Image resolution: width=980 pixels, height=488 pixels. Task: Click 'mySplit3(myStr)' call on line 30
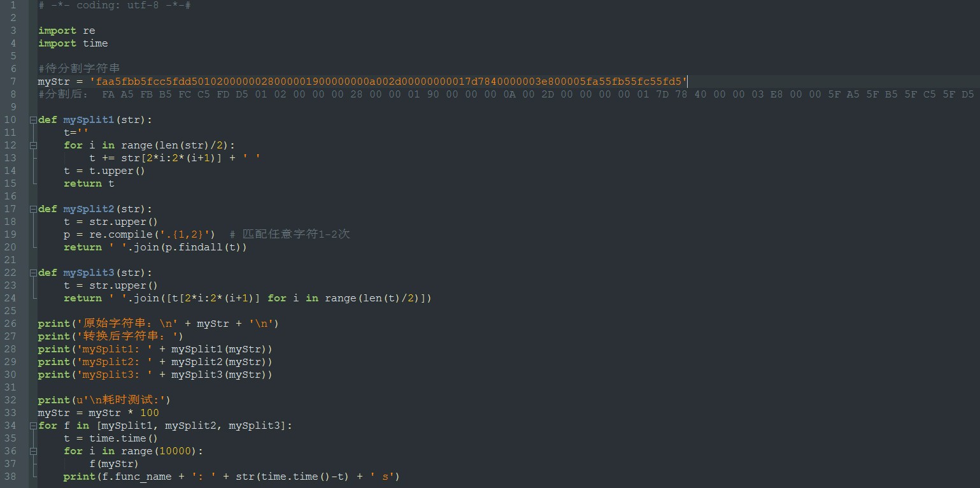tap(219, 375)
